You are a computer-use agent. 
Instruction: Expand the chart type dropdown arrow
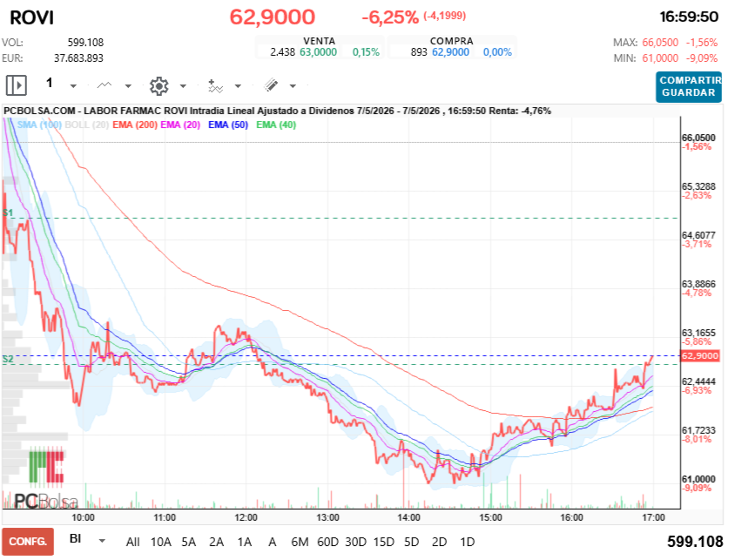[x=128, y=86]
